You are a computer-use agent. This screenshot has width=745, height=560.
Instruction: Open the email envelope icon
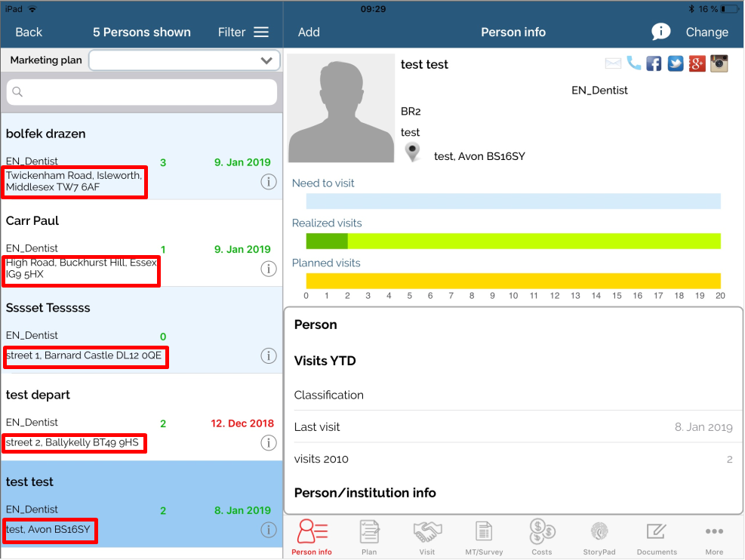613,63
